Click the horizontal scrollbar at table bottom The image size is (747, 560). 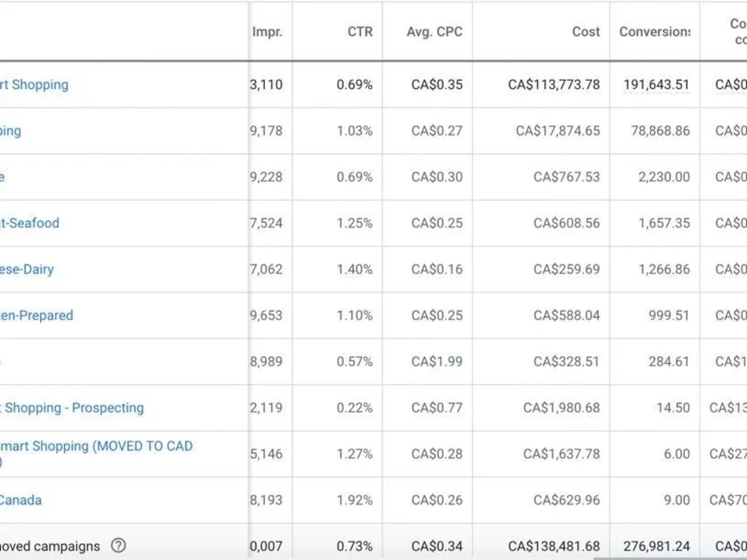point(670,558)
